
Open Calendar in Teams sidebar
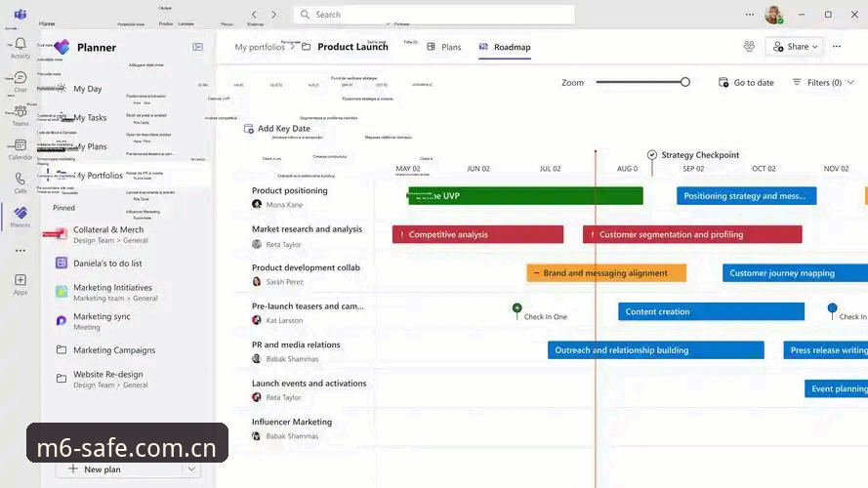click(x=21, y=149)
